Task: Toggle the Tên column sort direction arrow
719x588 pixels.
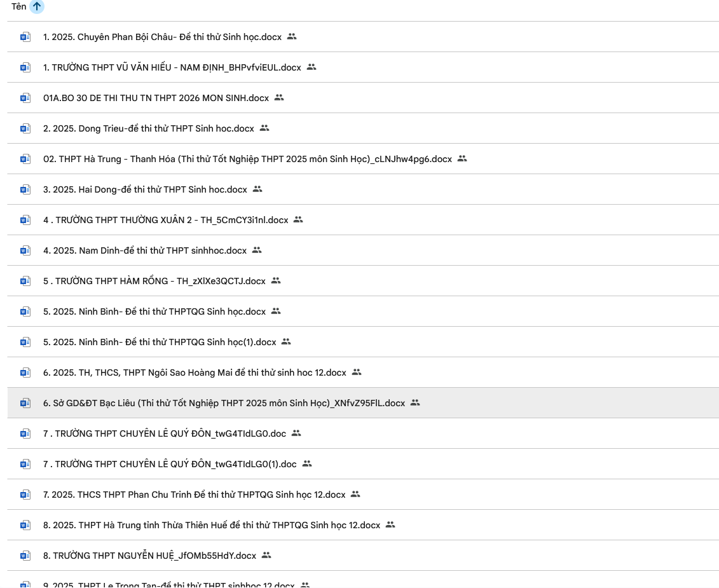Action: tap(37, 6)
